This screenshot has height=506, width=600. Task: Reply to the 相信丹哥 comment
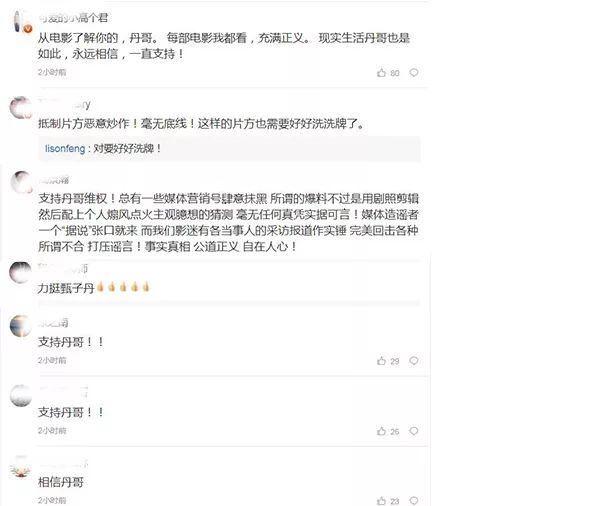(x=414, y=501)
